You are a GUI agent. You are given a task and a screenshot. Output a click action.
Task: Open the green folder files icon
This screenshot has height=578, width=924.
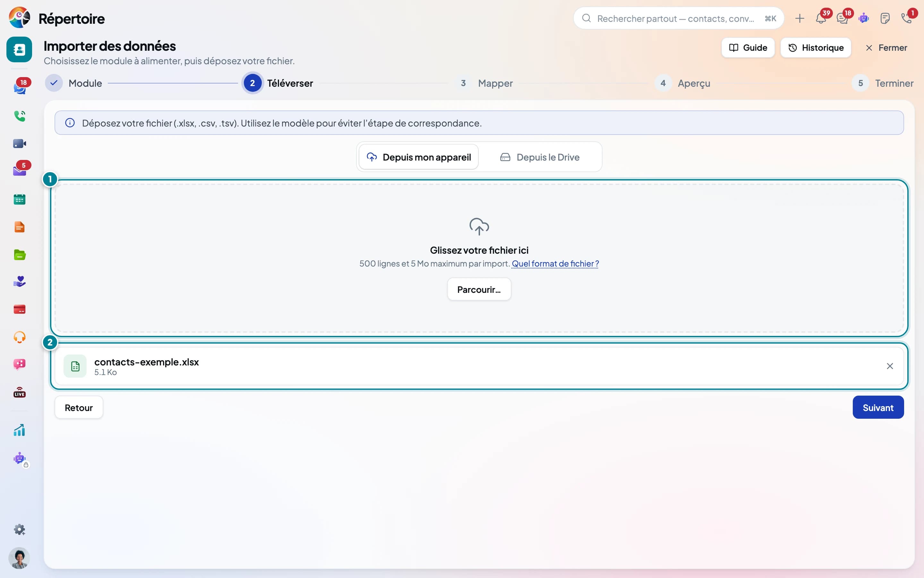(20, 255)
